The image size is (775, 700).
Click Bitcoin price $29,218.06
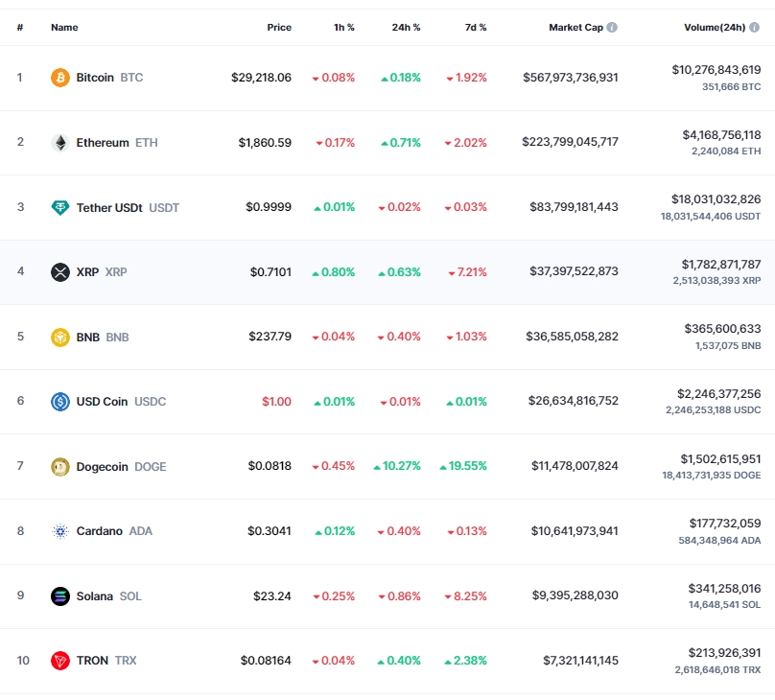(x=262, y=78)
